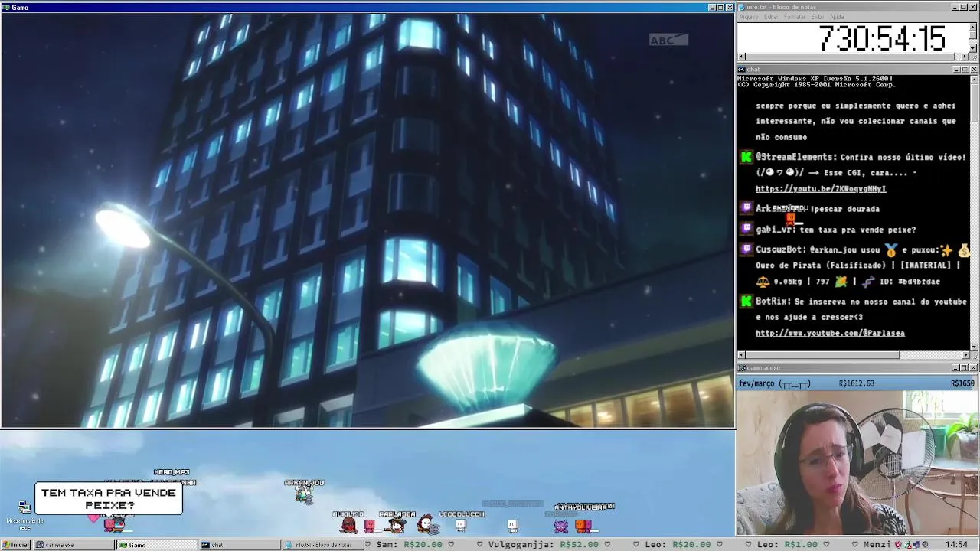Image resolution: width=980 pixels, height=551 pixels.
Task: Click the 730:54:15 timer text in notepad
Action: (882, 38)
